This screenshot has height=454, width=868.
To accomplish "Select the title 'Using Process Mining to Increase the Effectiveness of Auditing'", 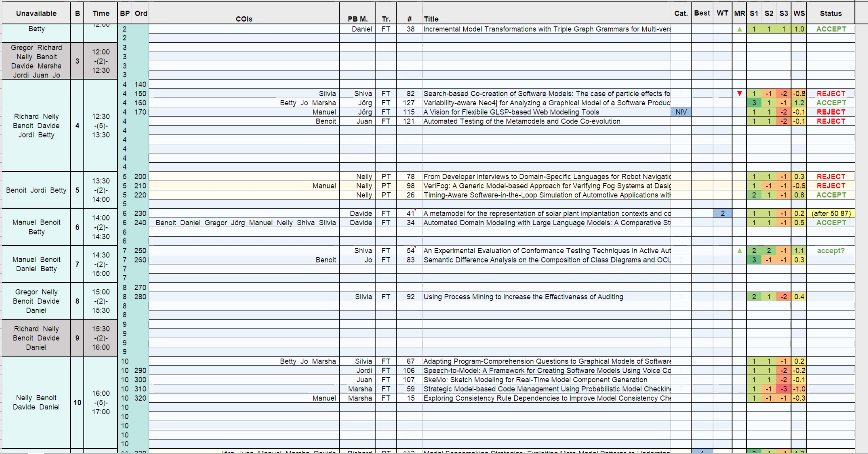I will (523, 297).
